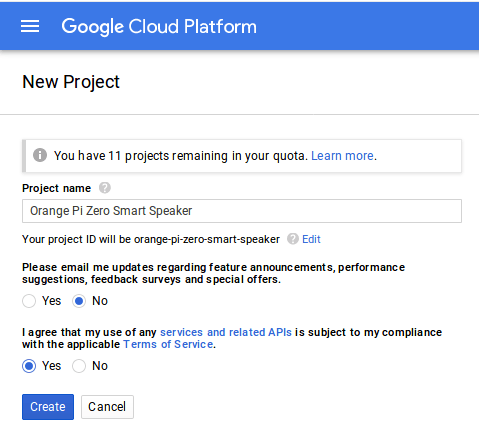Open the Terms of Service link
Viewport: 479px width, 436px height.
pyautogui.click(x=168, y=344)
